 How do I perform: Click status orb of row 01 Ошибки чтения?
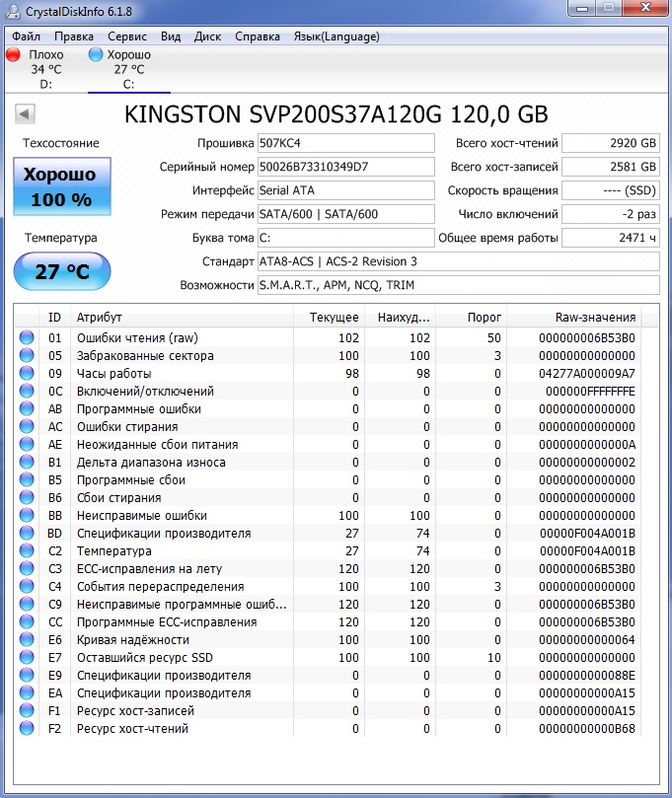point(27,337)
